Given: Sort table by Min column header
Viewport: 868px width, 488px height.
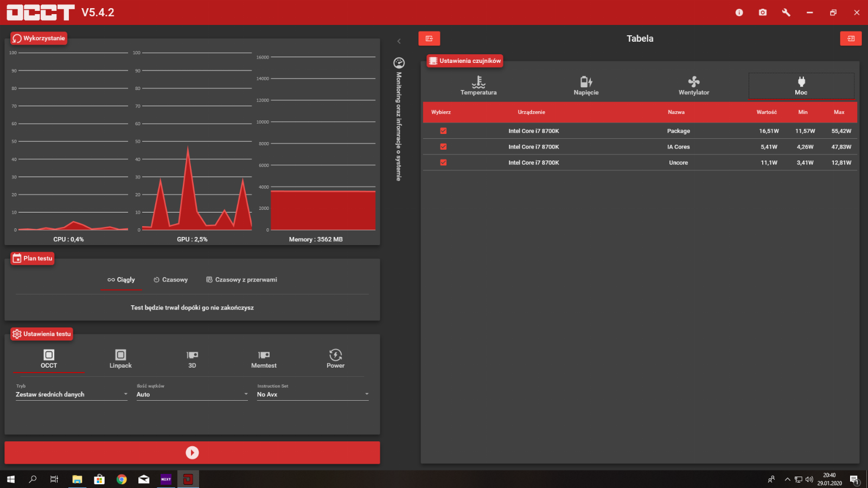Looking at the screenshot, I should coord(803,112).
